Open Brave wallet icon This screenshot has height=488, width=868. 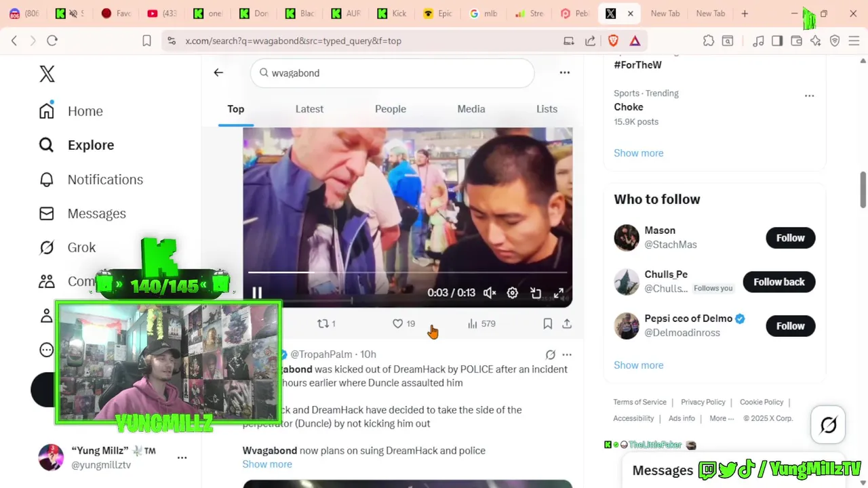797,41
